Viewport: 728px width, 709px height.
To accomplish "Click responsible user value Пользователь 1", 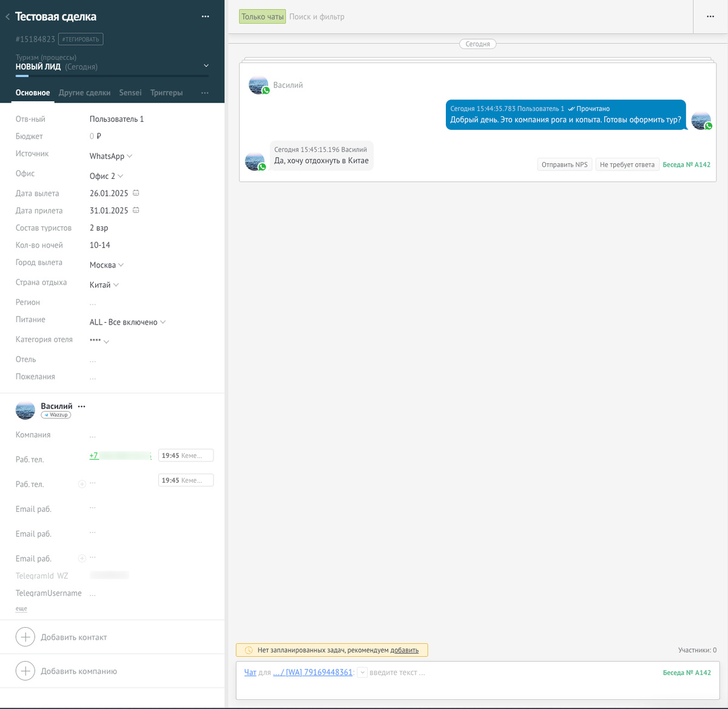I will click(116, 119).
